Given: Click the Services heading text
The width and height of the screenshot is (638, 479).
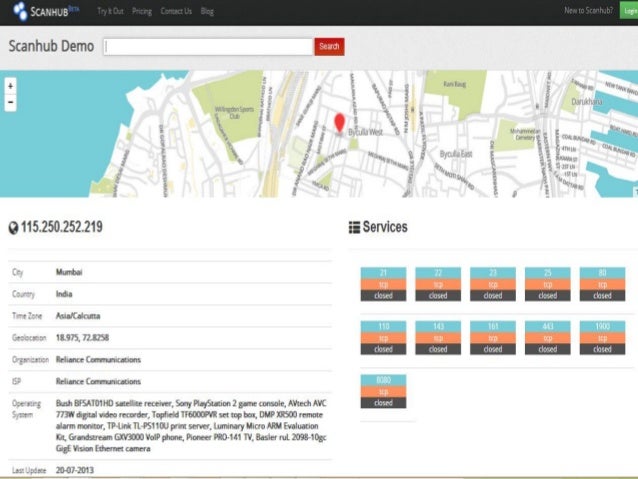Looking at the screenshot, I should coord(385,227).
